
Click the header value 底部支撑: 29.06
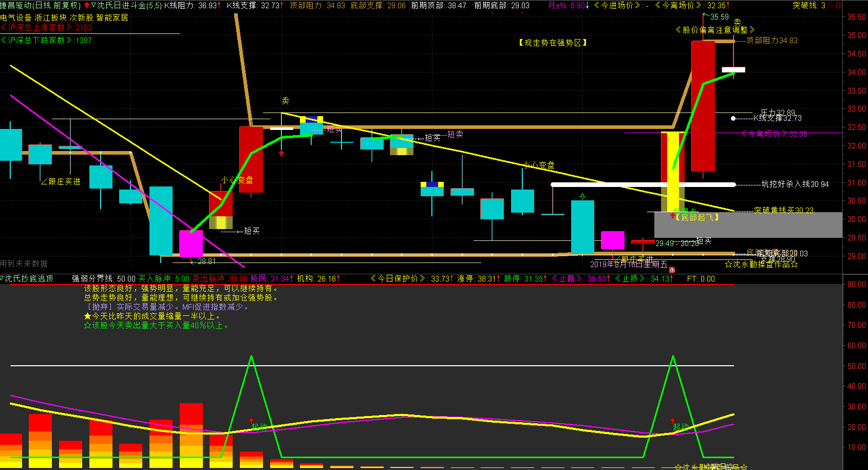378,5
